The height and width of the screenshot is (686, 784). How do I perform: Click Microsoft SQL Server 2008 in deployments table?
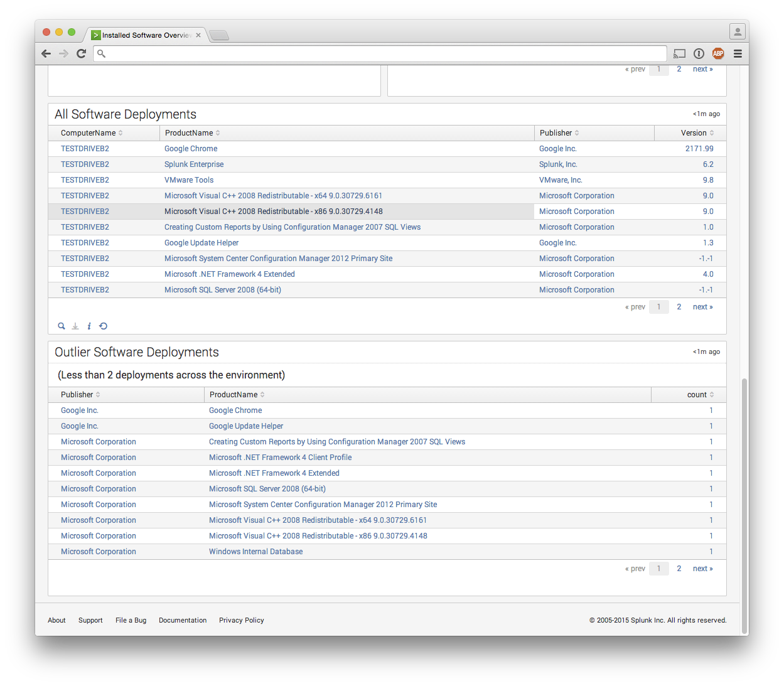(x=223, y=290)
